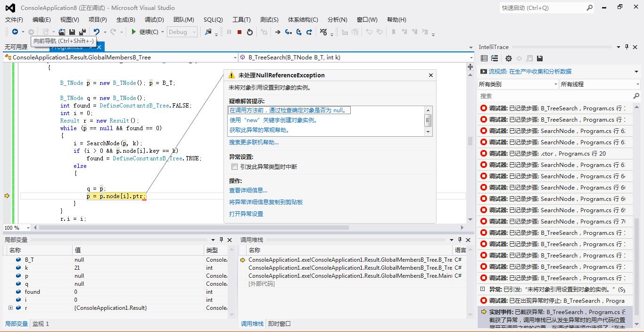Open the 生成(B) menu
The width and height of the screenshot is (644, 332).
126,19
